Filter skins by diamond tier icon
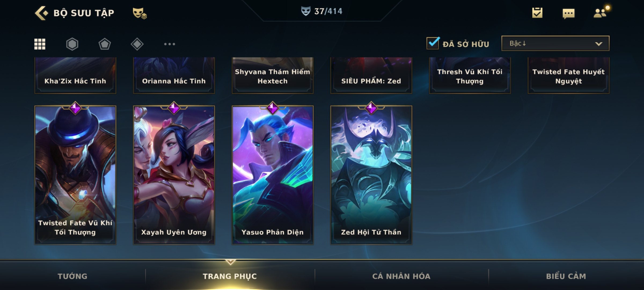The height and width of the screenshot is (290, 644). pos(137,44)
